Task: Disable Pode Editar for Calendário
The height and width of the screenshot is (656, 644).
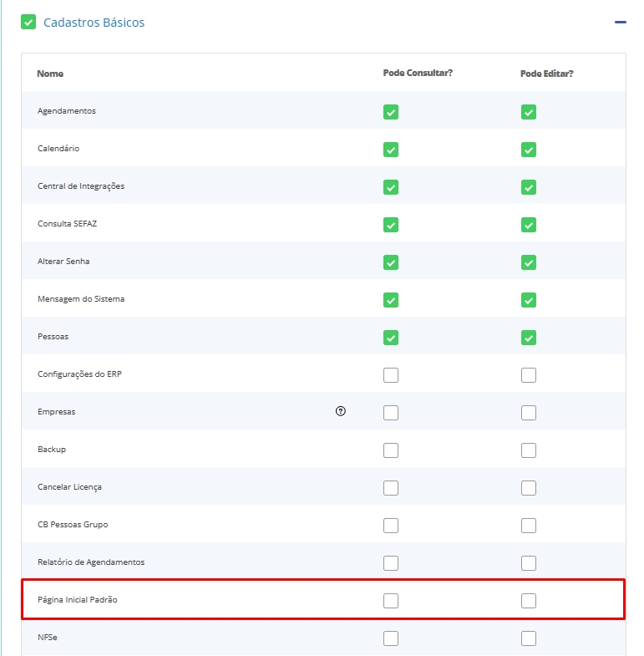Action: [528, 150]
